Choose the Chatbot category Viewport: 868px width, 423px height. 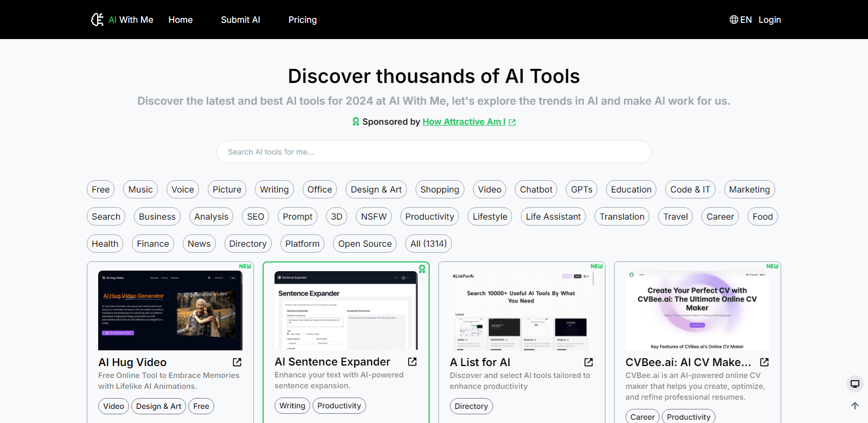[536, 189]
